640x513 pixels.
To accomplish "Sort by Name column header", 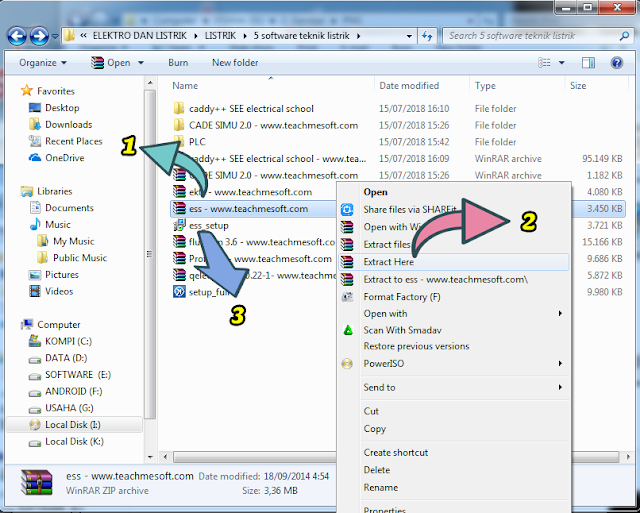I will [x=185, y=86].
